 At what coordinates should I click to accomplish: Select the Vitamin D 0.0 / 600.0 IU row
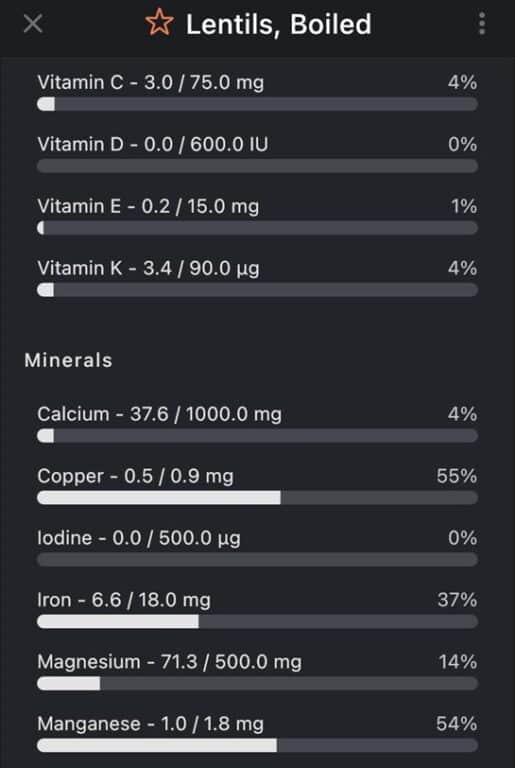click(257, 154)
